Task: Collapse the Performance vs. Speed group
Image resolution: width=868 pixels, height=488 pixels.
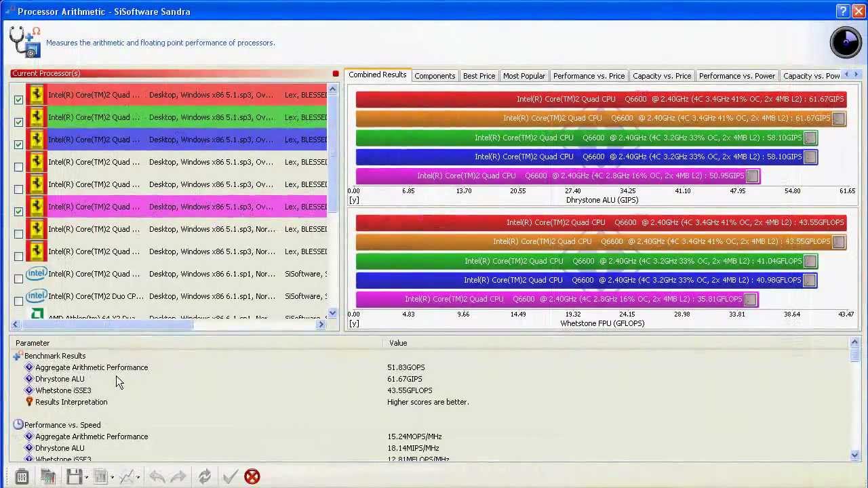Action: [x=18, y=425]
